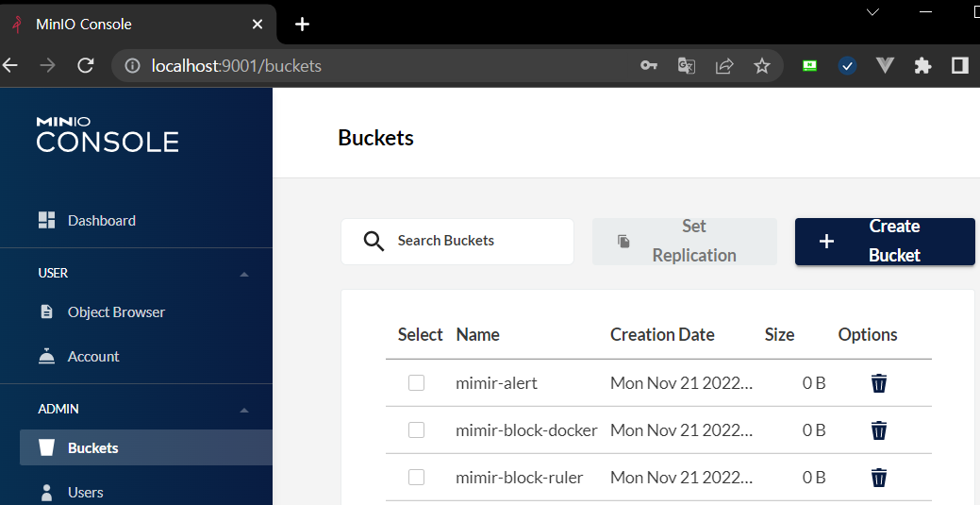Viewport: 980px width, 505px height.
Task: Click the translate page icon
Action: (x=687, y=66)
